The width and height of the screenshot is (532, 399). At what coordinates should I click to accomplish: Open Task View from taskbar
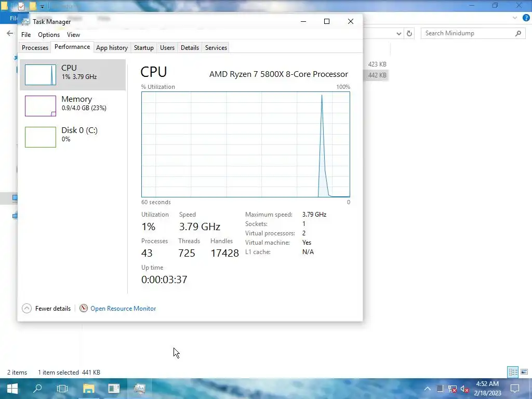point(62,389)
